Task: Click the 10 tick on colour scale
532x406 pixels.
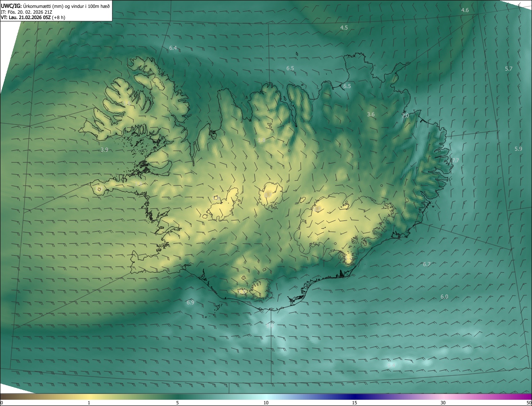Action: [x=266, y=403]
